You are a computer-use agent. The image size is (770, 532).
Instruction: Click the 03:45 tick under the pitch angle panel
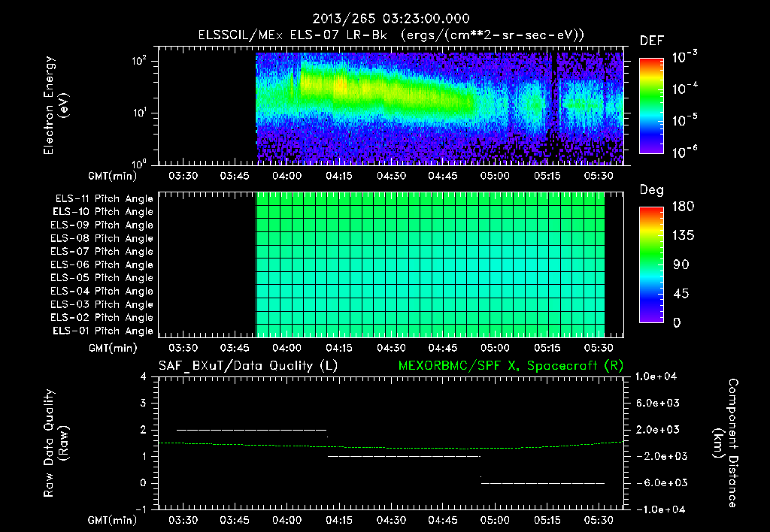tap(235, 349)
